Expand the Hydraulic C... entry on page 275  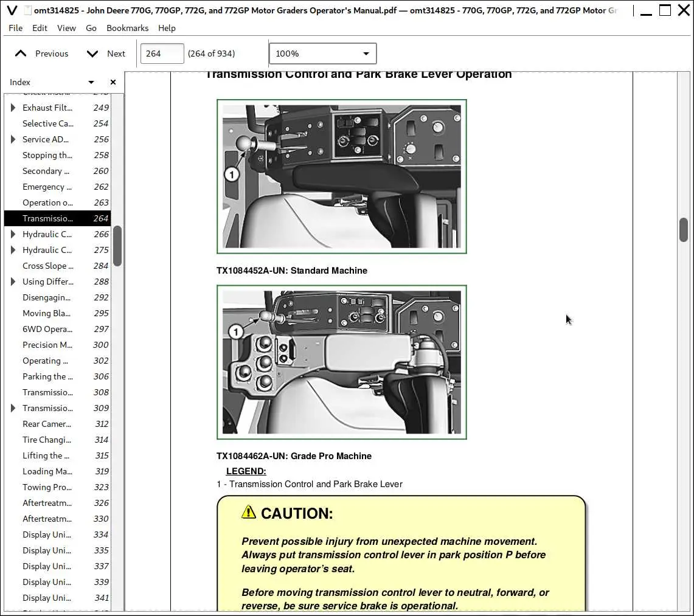13,250
